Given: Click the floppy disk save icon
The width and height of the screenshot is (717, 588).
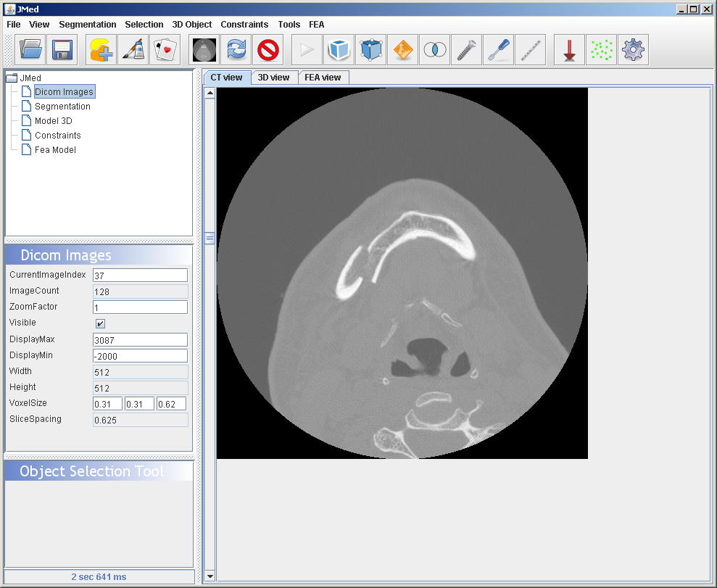Looking at the screenshot, I should pos(62,50).
